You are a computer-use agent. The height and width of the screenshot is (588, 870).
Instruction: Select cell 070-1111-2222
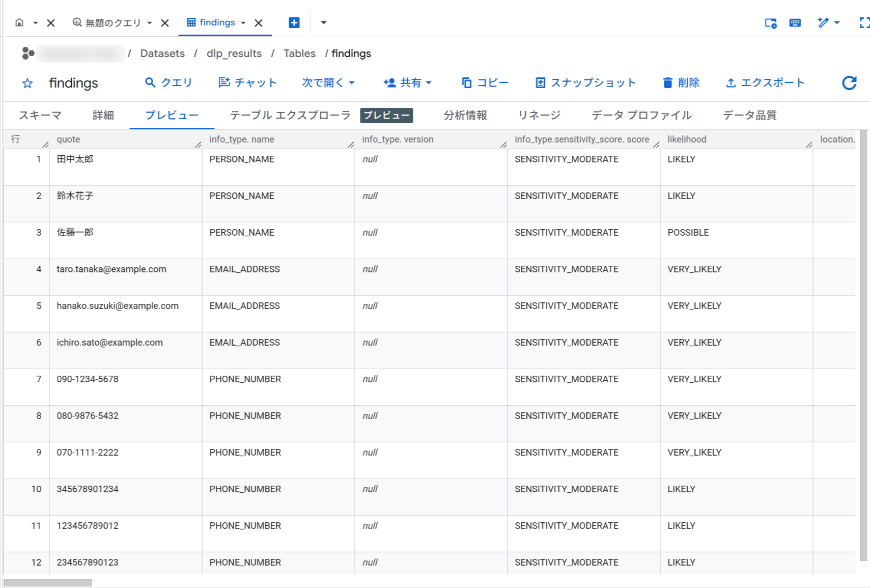coord(126,460)
